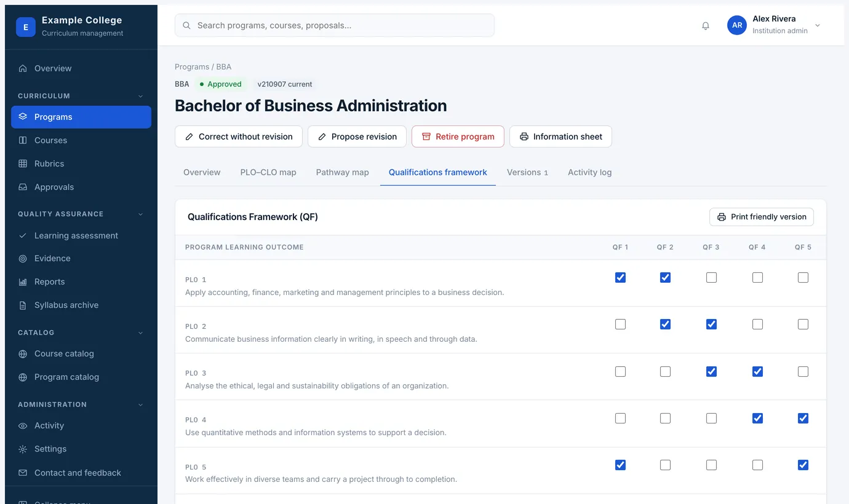Click the Contact and feedback envelope icon

23,473
